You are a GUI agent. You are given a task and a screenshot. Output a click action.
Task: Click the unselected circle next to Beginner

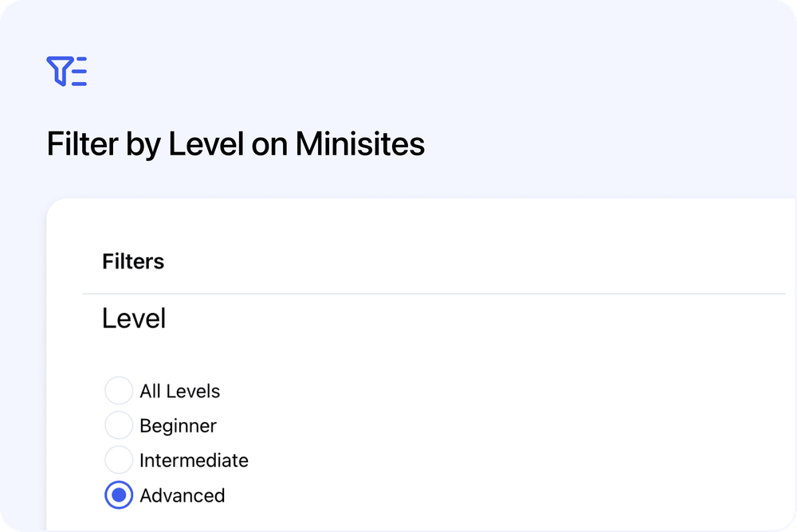point(118,425)
